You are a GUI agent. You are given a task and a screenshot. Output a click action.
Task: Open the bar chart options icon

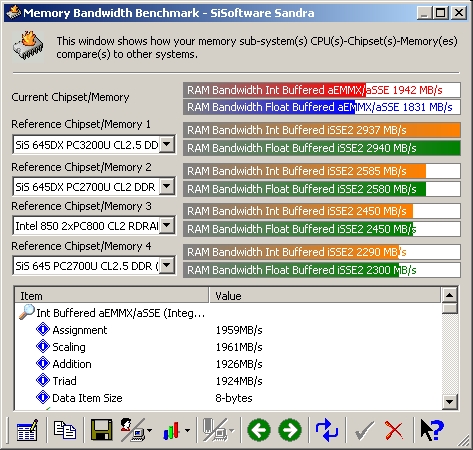(176, 430)
